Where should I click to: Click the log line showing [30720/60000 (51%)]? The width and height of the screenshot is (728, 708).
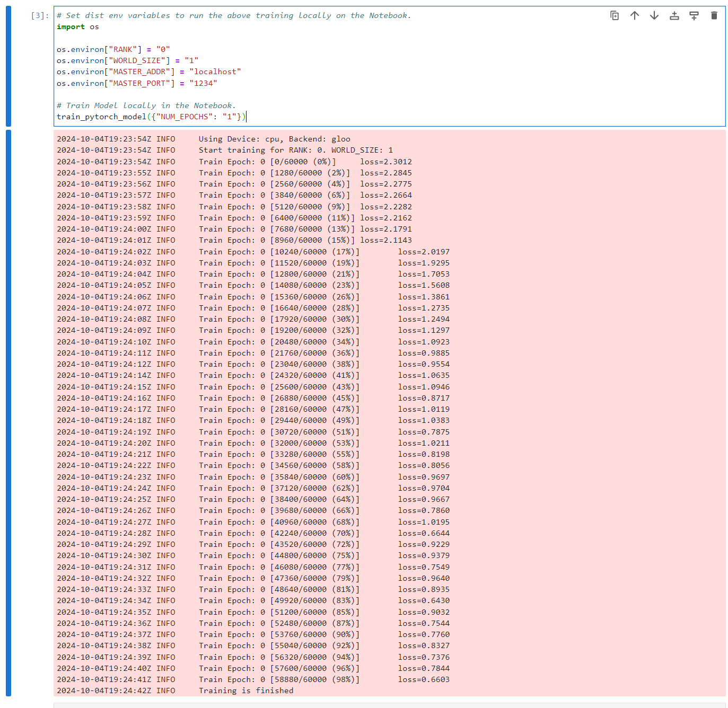(253, 432)
